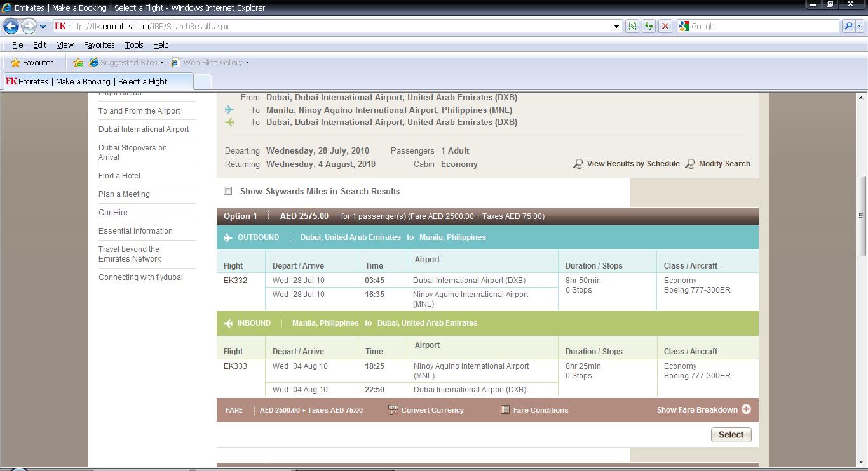
Task: Open Web Slice Gallery in favorites bar
Action: 210,63
